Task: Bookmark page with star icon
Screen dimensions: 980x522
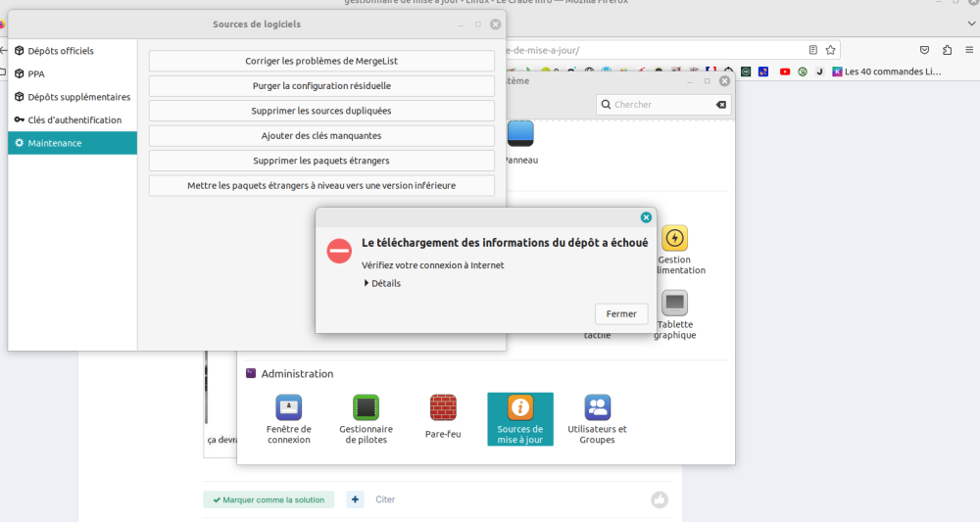Action: (x=831, y=49)
